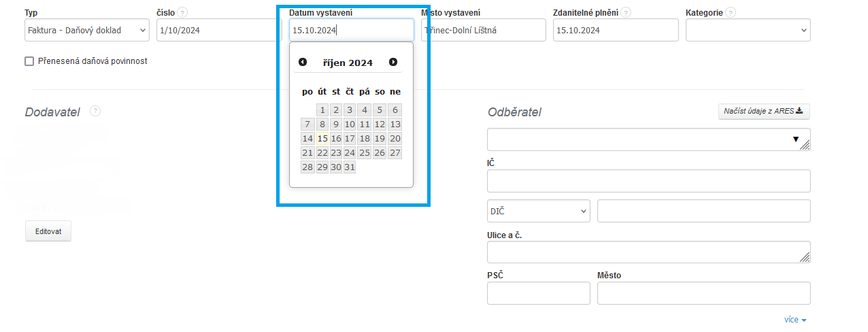Enable Přenesená daňová povinnost checkbox
868x332 pixels.
[29, 61]
